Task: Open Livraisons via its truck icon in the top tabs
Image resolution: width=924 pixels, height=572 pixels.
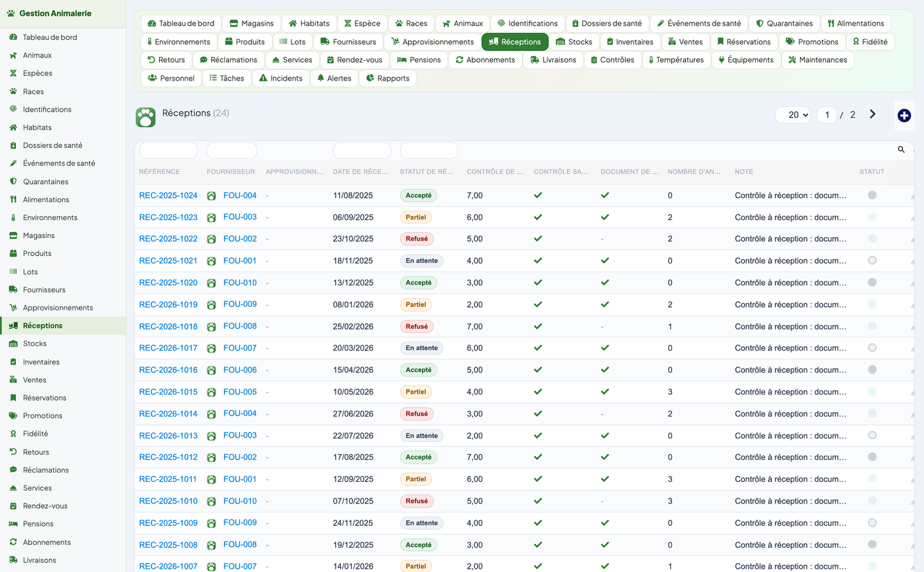Action: click(x=535, y=60)
